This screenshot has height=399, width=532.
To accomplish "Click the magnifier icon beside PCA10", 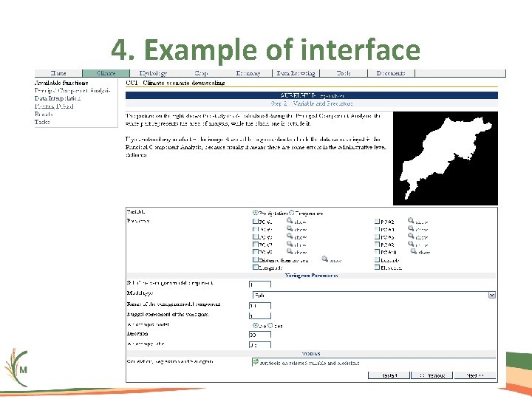I will point(413,251).
